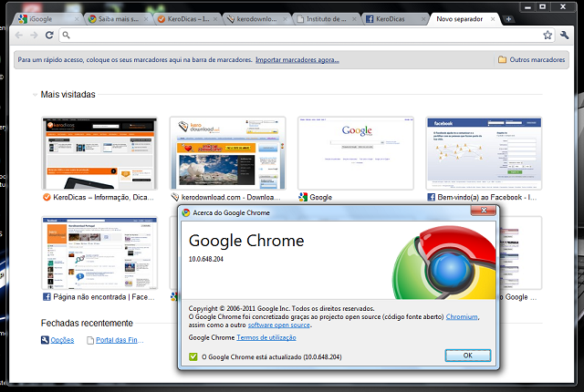The height and width of the screenshot is (392, 584).
Task: Click the large Chrome logo in dialog
Action: (x=444, y=262)
